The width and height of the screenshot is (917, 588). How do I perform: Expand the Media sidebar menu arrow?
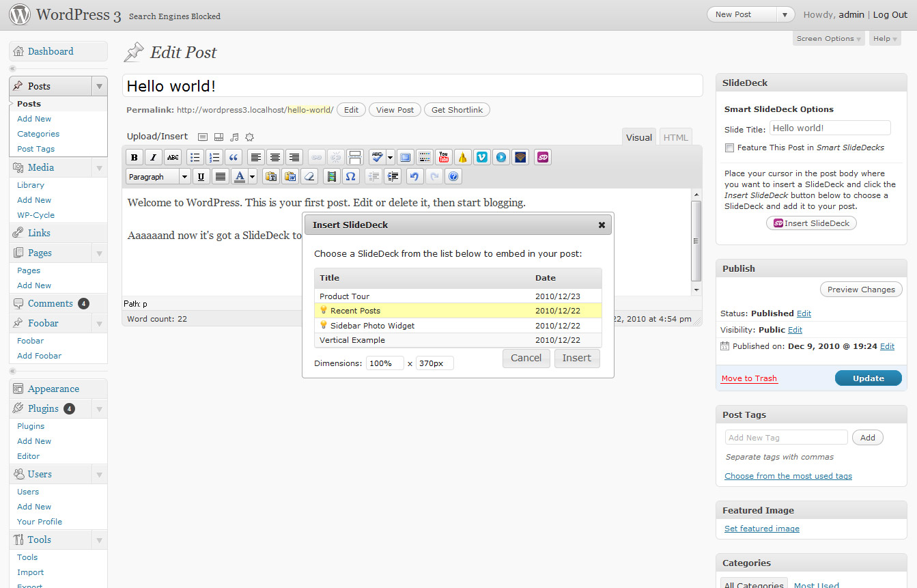pos(100,167)
